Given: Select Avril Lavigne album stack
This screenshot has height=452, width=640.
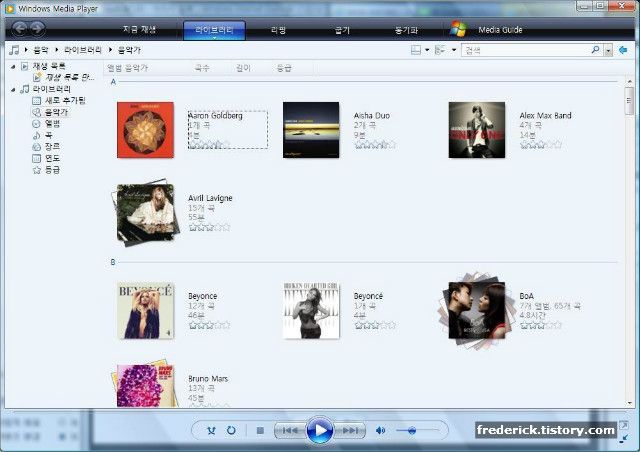Looking at the screenshot, I should (145, 213).
